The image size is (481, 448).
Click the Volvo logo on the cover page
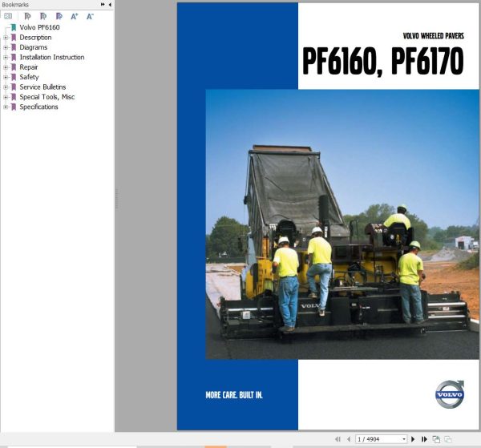[x=450, y=394]
